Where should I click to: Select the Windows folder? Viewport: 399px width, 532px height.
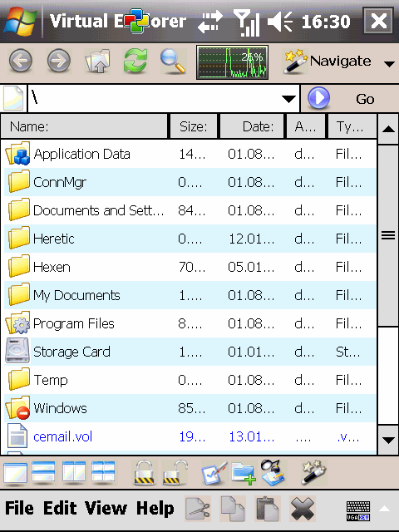(190, 408)
